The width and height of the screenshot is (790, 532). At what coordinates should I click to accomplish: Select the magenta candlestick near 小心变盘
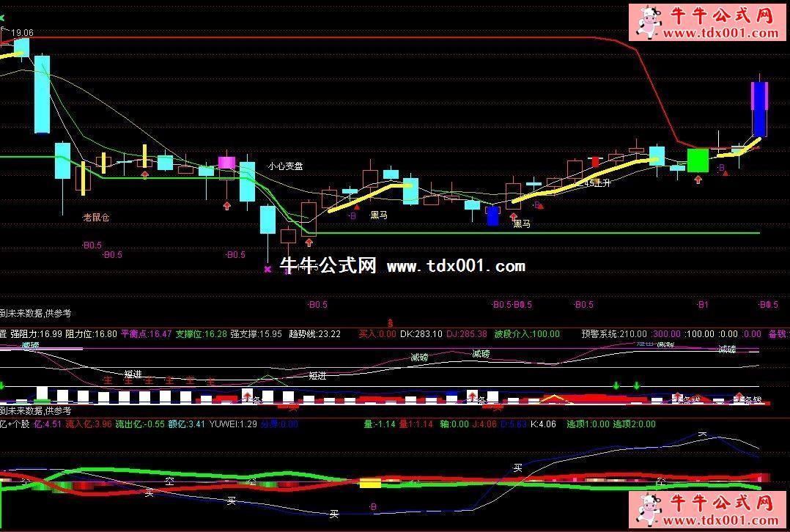point(227,163)
